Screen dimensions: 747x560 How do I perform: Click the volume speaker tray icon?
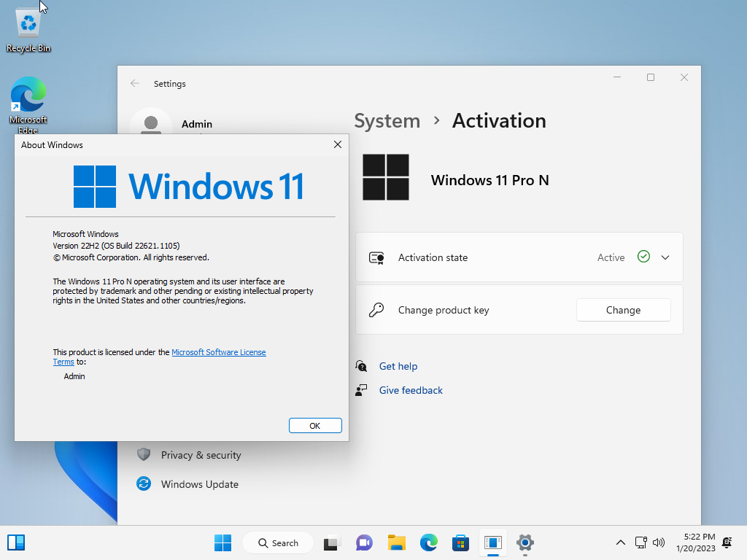pos(659,542)
